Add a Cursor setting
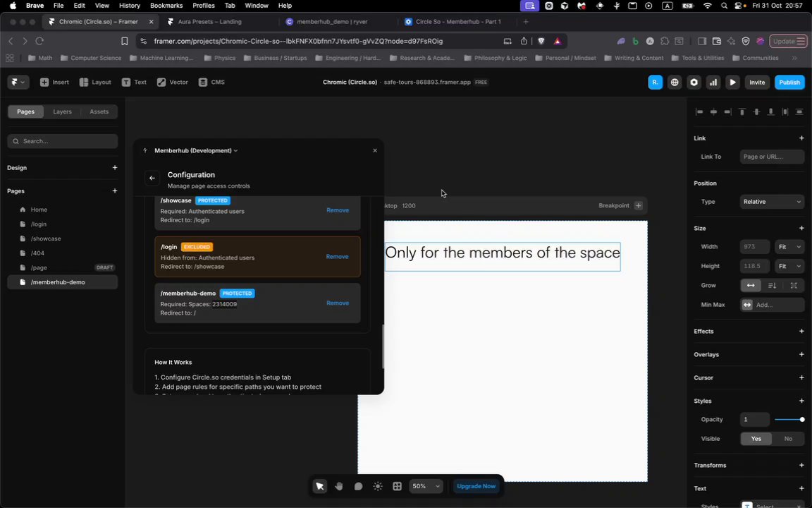This screenshot has width=812, height=508. click(801, 378)
